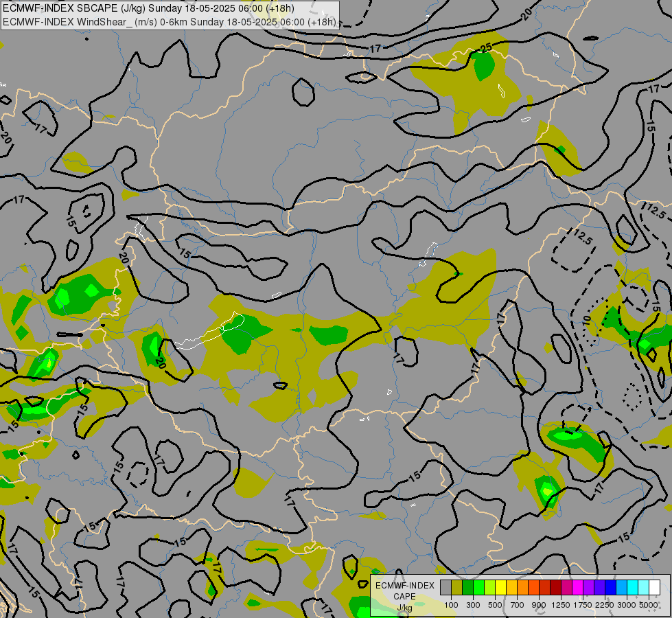The width and height of the screenshot is (672, 618).
Task: Select the dark red legend swatch
Action: tap(555, 587)
